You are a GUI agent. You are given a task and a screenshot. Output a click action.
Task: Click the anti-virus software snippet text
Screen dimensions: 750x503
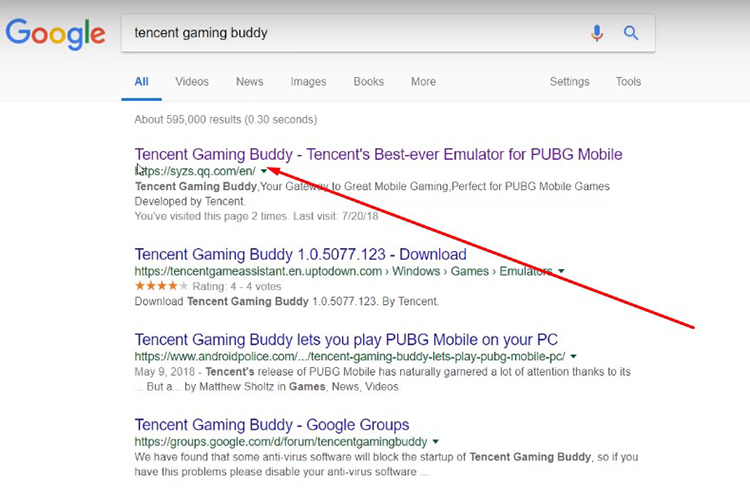click(x=386, y=464)
